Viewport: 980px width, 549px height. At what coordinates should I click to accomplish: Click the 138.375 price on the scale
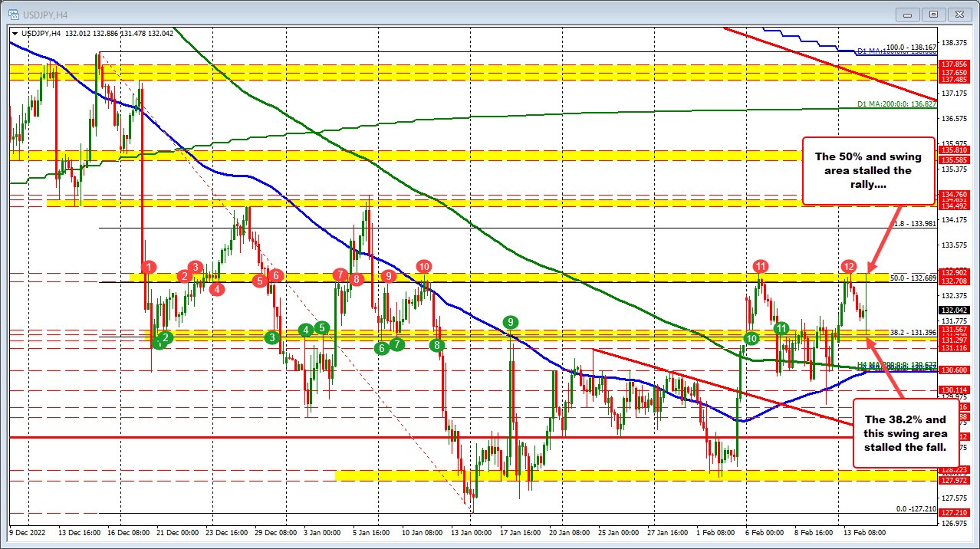tap(954, 42)
